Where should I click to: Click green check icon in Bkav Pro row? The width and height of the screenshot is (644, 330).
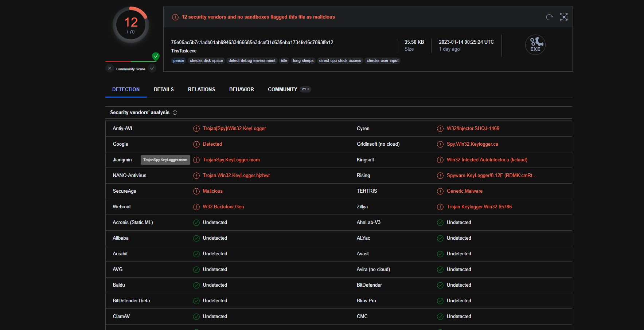pyautogui.click(x=440, y=301)
